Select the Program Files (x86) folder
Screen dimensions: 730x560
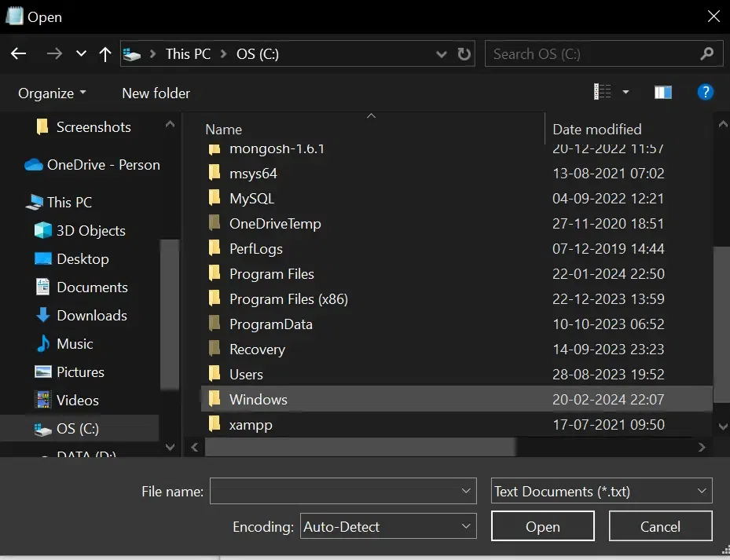[288, 299]
